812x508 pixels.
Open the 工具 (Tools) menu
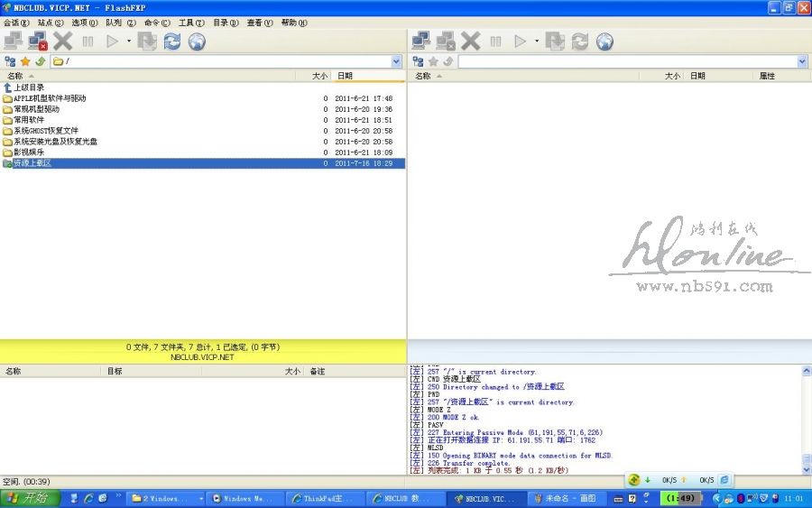190,23
